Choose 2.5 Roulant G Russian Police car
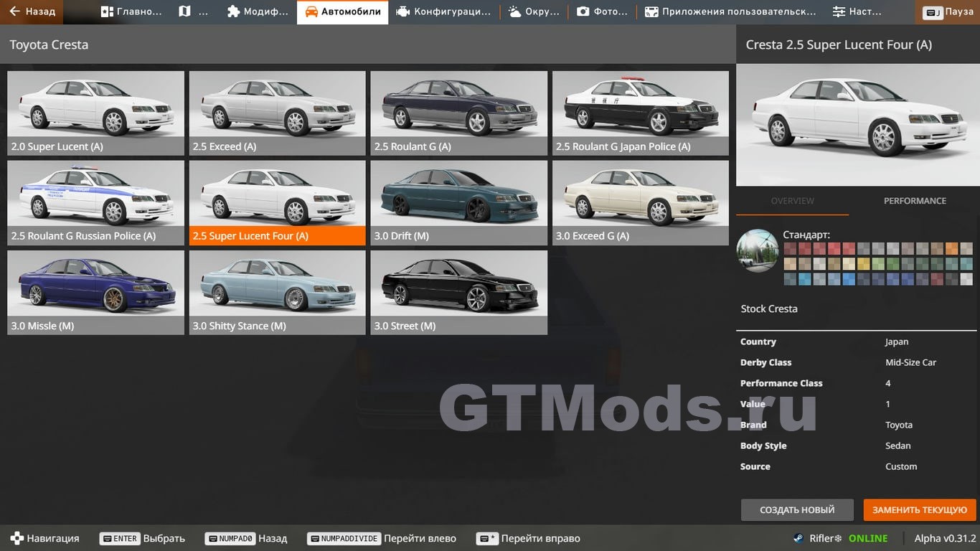The height and width of the screenshot is (551, 980). (x=95, y=202)
